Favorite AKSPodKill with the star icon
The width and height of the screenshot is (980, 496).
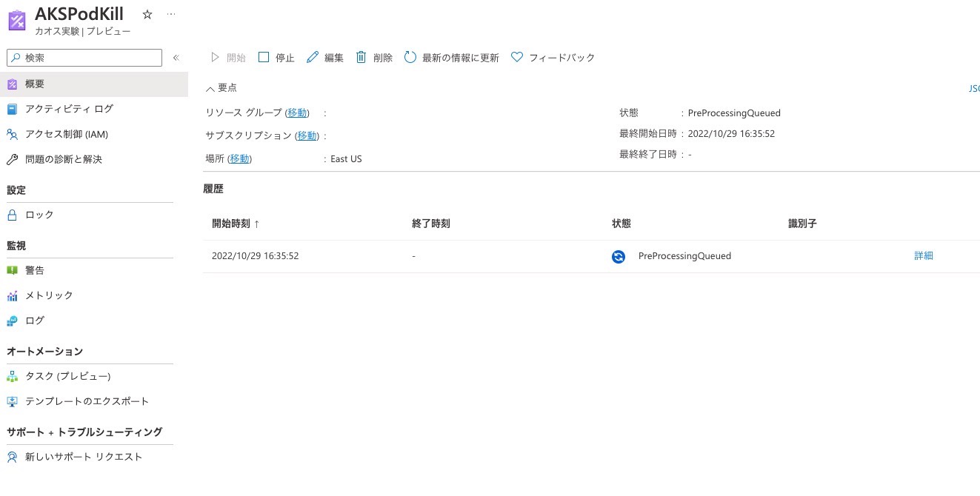click(147, 14)
